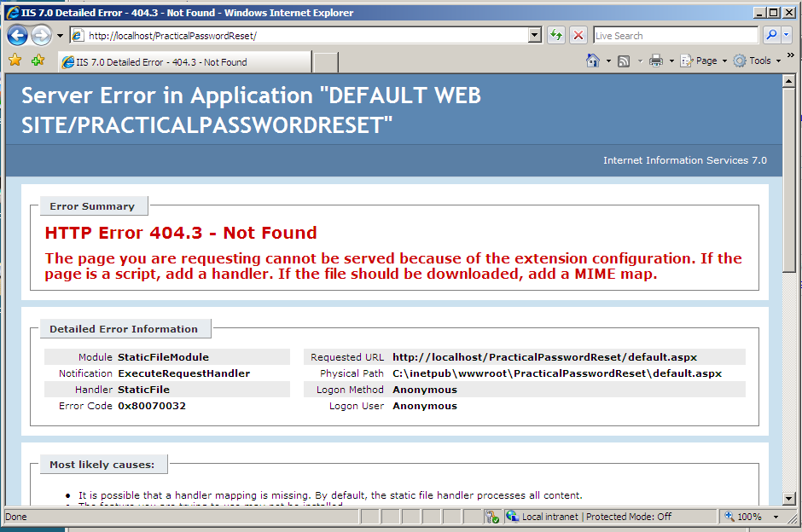Image resolution: width=802 pixels, height=532 pixels.
Task: Click the Back navigation button
Action: click(x=17, y=35)
